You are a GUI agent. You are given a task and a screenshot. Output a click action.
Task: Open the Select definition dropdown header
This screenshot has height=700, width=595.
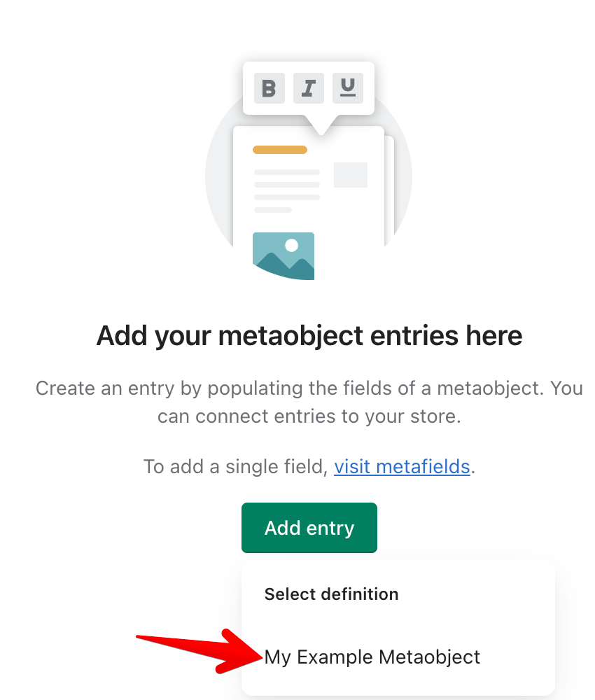(331, 594)
